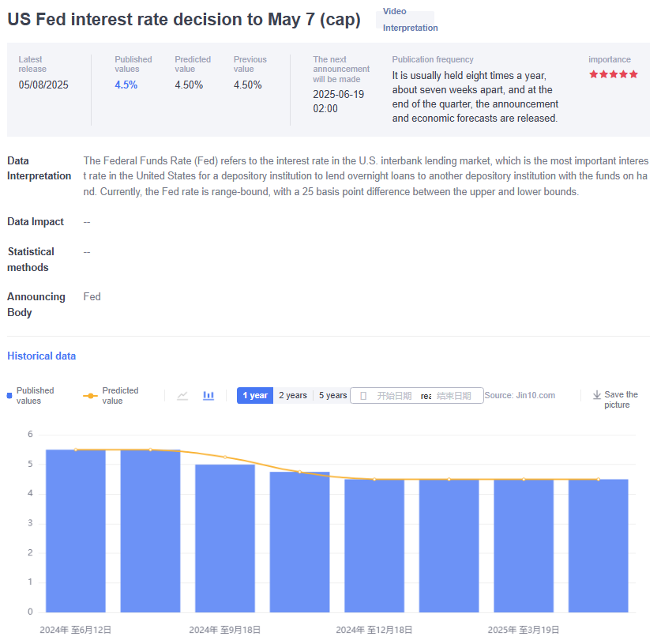Toggle Predicted value legend line
661x644 pixels.
point(91,396)
